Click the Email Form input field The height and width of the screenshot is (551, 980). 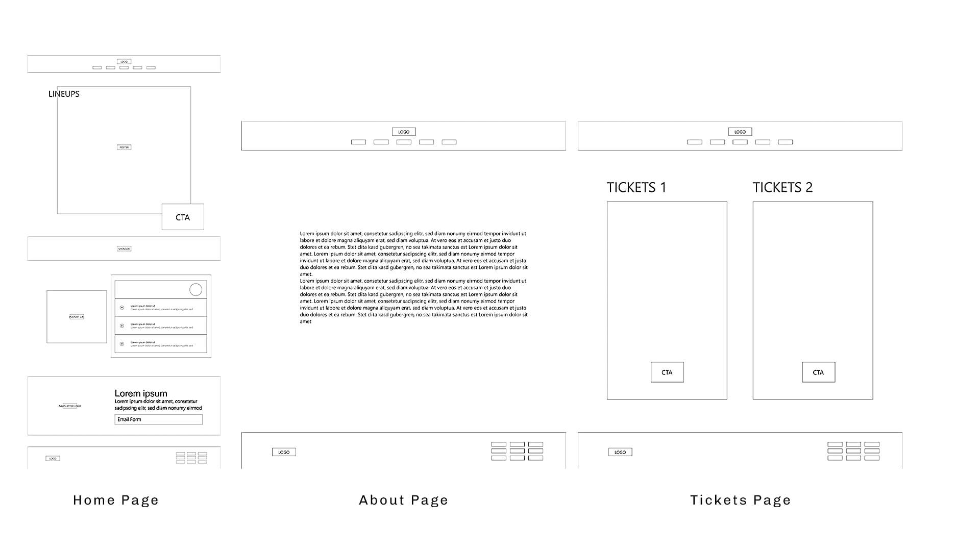(158, 419)
